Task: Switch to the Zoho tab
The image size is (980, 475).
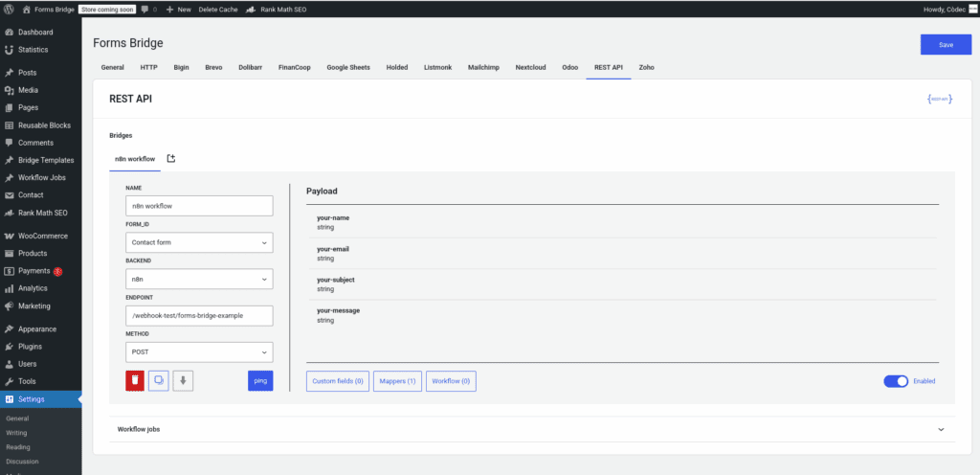Action: tap(646, 67)
